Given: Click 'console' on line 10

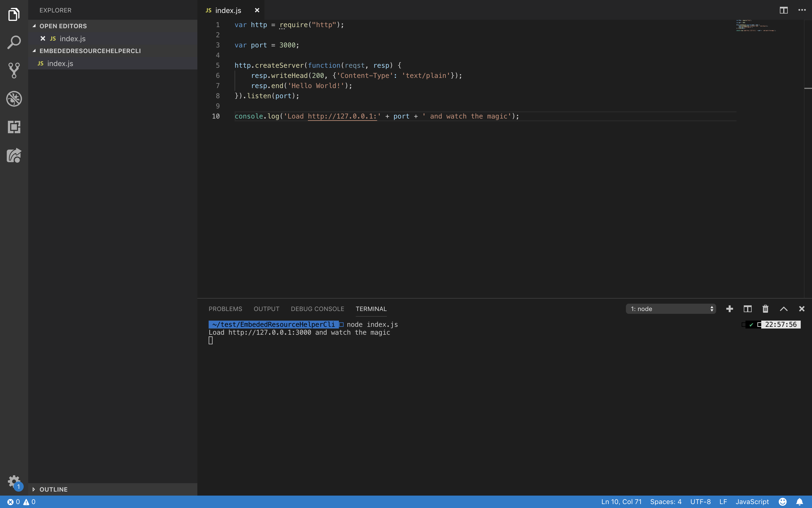Looking at the screenshot, I should pos(249,116).
